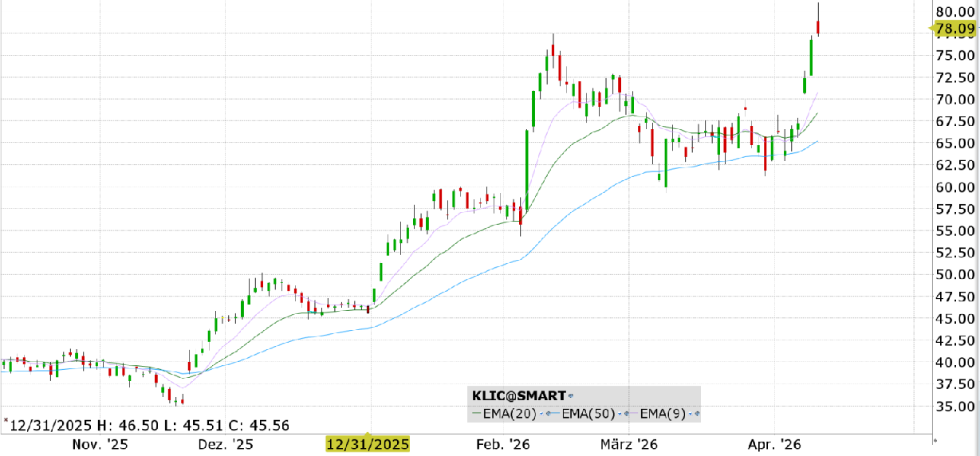The image size is (980, 456).
Task: Click the 57.50 price axis label
Action: pyautogui.click(x=955, y=209)
